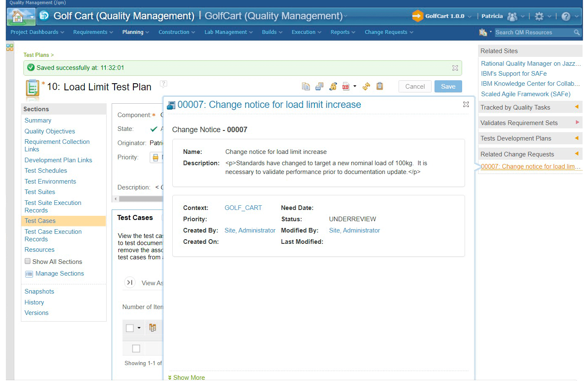Click the mini dashboard icon in left strip
The image size is (588, 381).
(x=10, y=47)
